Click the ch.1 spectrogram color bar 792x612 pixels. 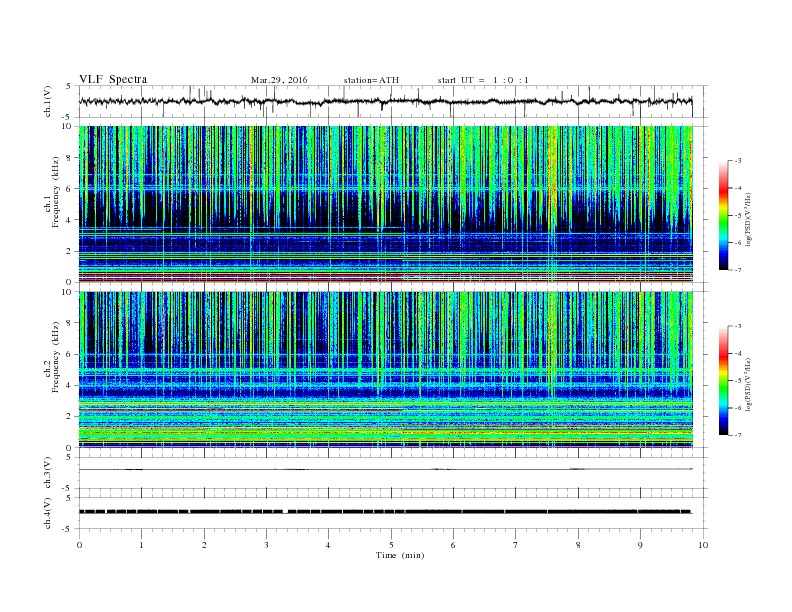(x=723, y=215)
